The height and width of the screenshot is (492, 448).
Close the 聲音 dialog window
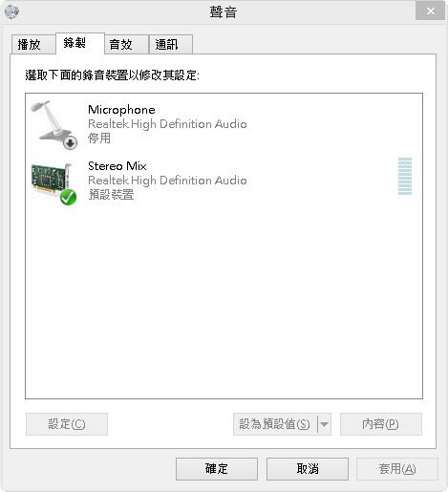point(430,11)
